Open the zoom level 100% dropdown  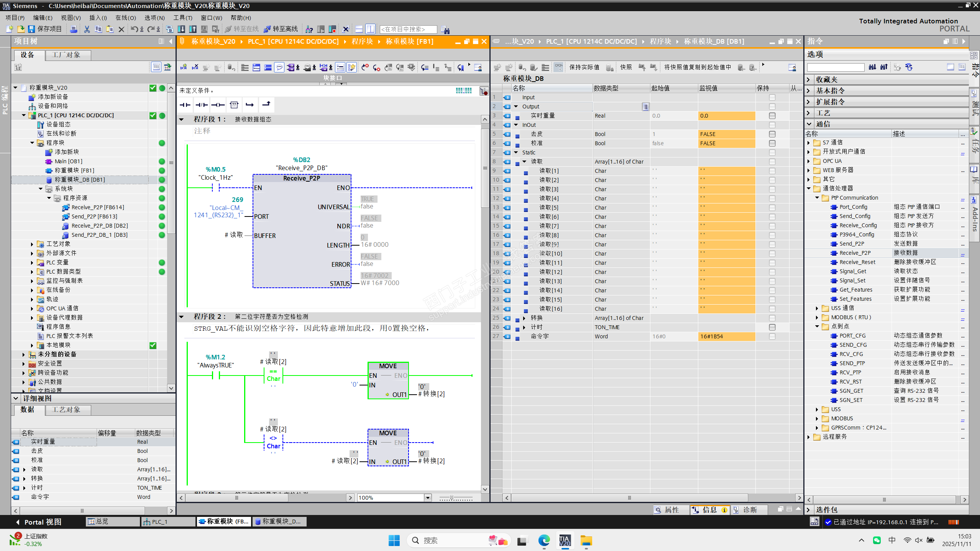(x=428, y=498)
